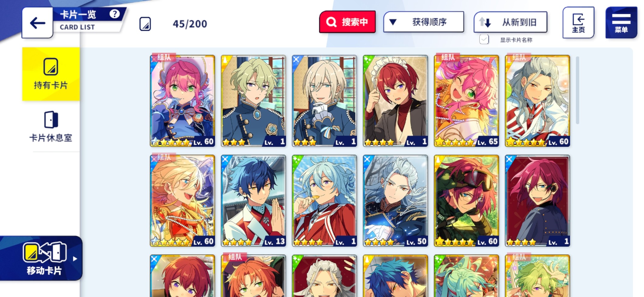Expand the arrow on 移动卡片 panel
The height and width of the screenshot is (297, 644).
[x=75, y=259]
